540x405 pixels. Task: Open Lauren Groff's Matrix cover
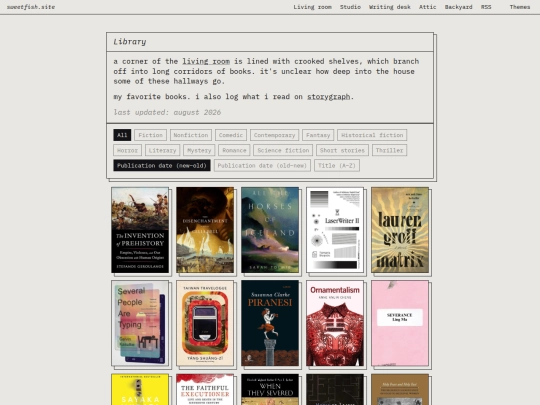pos(400,230)
